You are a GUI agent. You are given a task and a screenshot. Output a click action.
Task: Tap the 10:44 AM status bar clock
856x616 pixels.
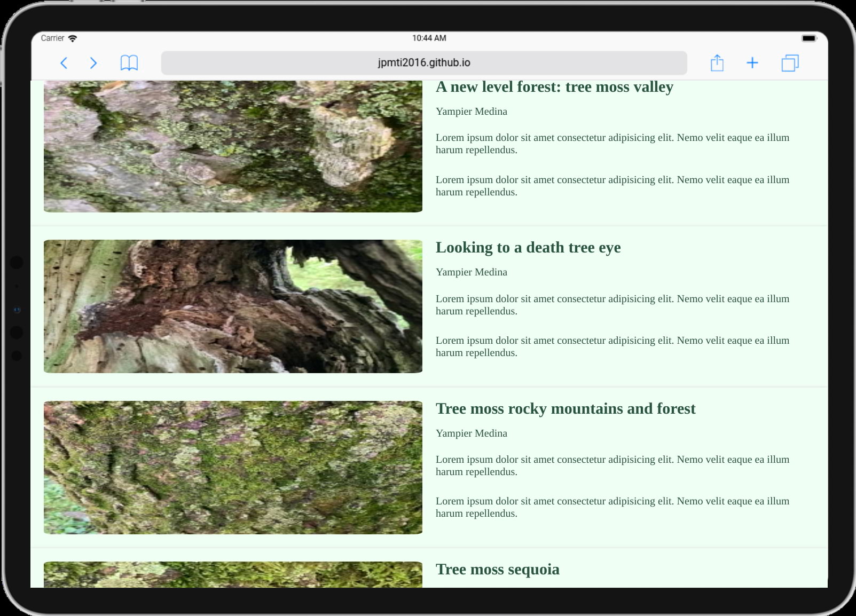429,38
